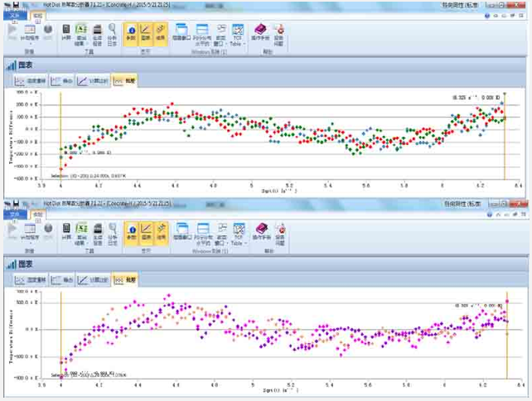Click the third chart tab in upper panel
This screenshot has width=532, height=401.
click(x=92, y=81)
